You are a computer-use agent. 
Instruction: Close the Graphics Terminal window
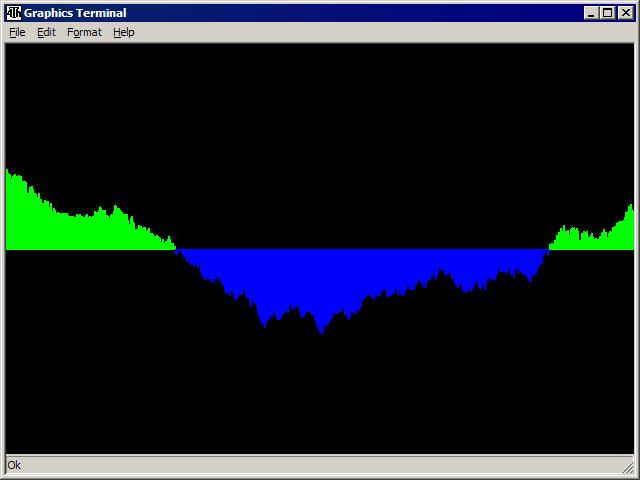(625, 13)
